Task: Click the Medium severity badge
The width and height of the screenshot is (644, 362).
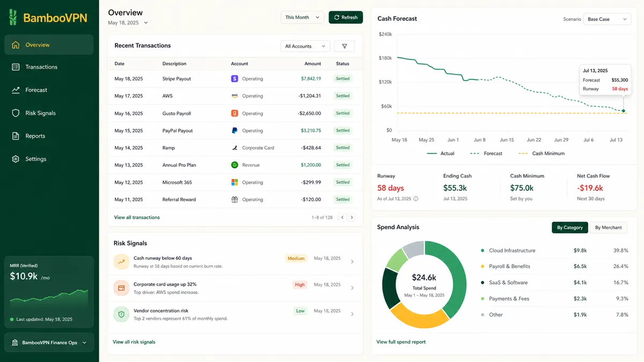Action: pyautogui.click(x=296, y=258)
